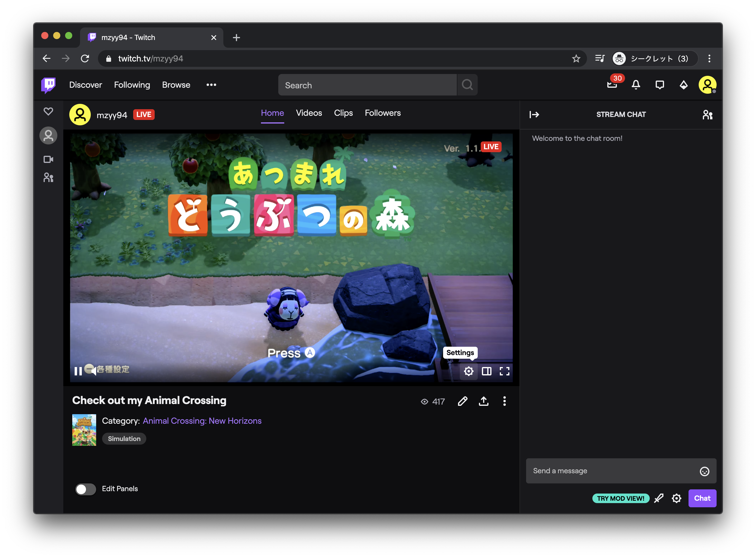The width and height of the screenshot is (756, 558).
Task: Click the mod sword icon below chat
Action: [x=658, y=498]
